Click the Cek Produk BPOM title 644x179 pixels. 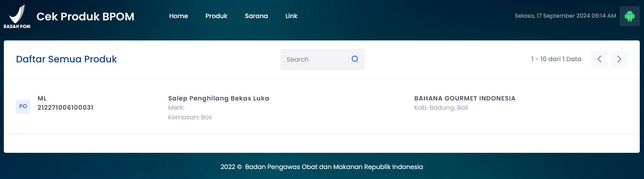click(85, 17)
